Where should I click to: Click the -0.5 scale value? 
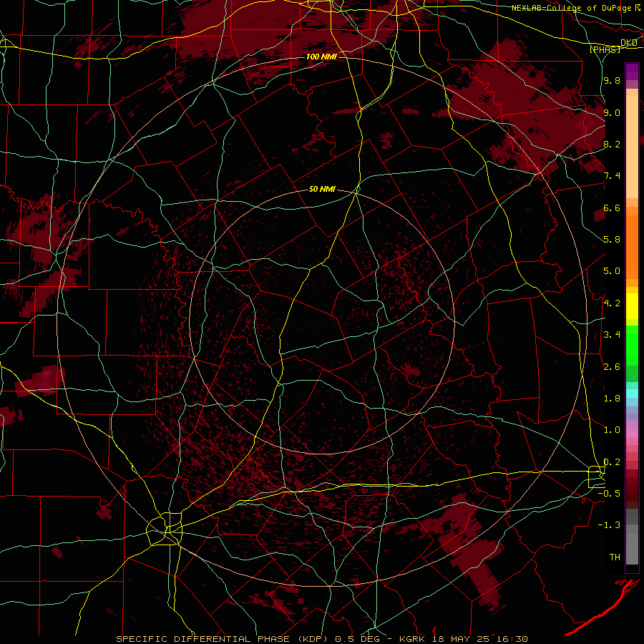(609, 493)
